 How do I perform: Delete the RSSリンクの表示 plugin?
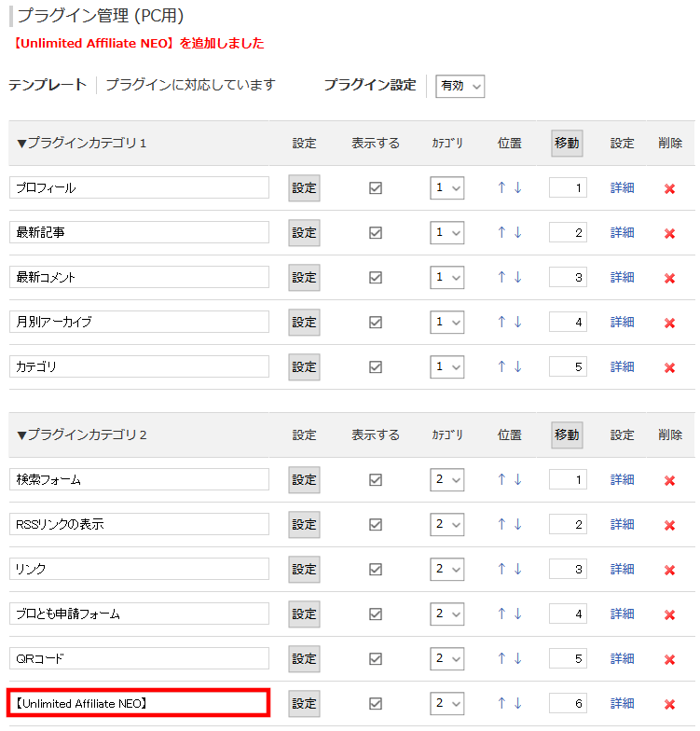click(x=669, y=526)
